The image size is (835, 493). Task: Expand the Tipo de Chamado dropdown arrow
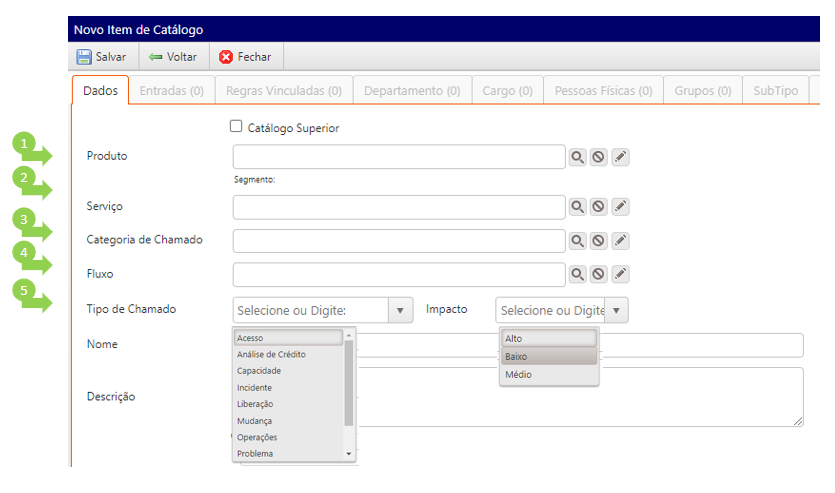(401, 310)
